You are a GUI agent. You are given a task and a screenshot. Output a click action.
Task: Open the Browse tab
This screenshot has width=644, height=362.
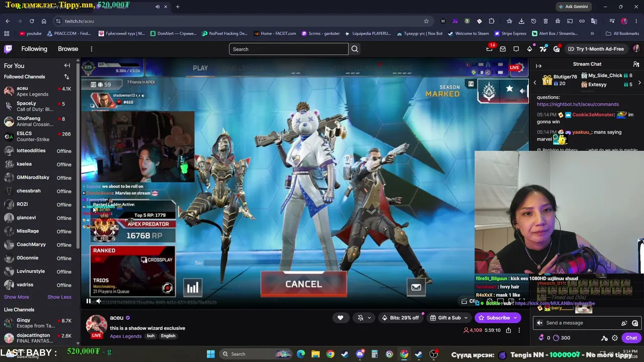68,49
